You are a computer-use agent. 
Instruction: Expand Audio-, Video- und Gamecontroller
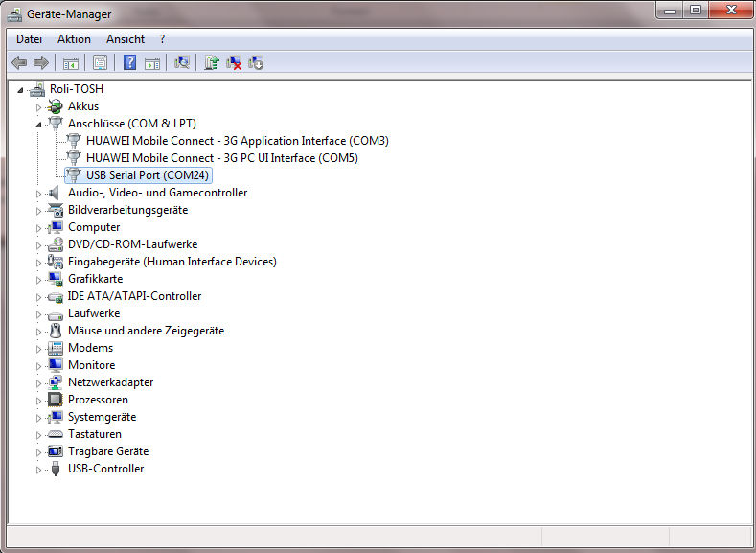tap(38, 194)
